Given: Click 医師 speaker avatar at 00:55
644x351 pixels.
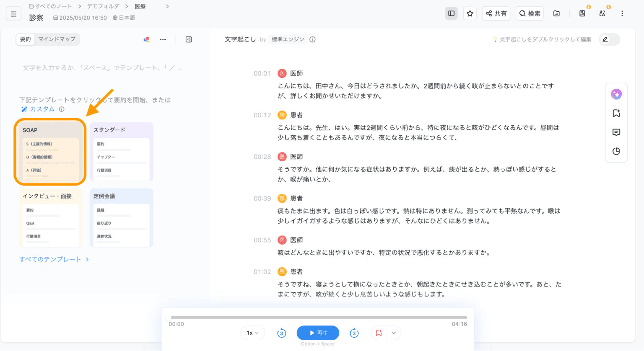Looking at the screenshot, I should pyautogui.click(x=282, y=240).
